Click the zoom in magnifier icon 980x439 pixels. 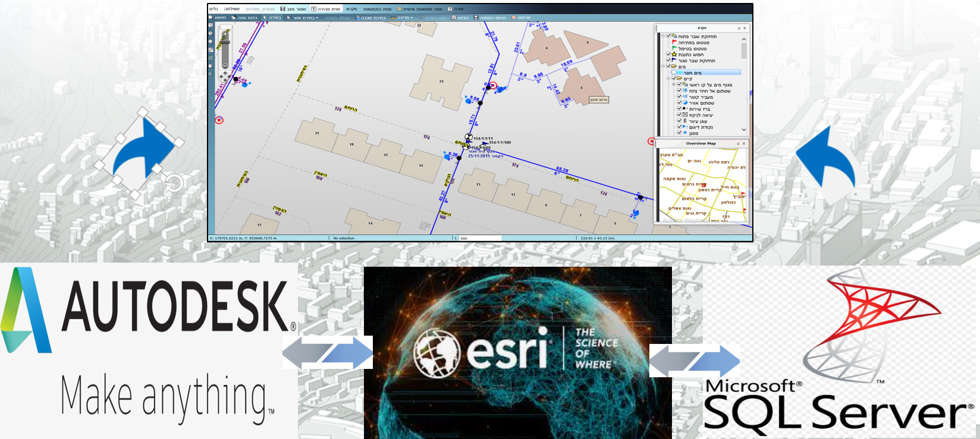click(x=211, y=34)
